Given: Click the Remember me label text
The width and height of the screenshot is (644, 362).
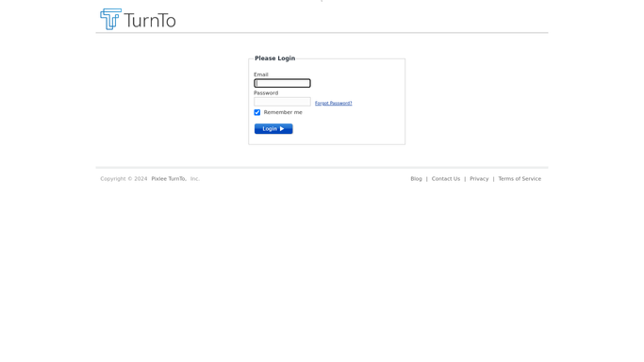Looking at the screenshot, I should (x=283, y=112).
